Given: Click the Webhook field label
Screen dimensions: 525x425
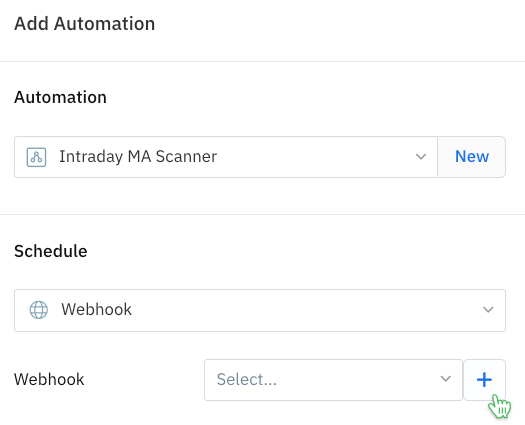Looking at the screenshot, I should tap(49, 380).
